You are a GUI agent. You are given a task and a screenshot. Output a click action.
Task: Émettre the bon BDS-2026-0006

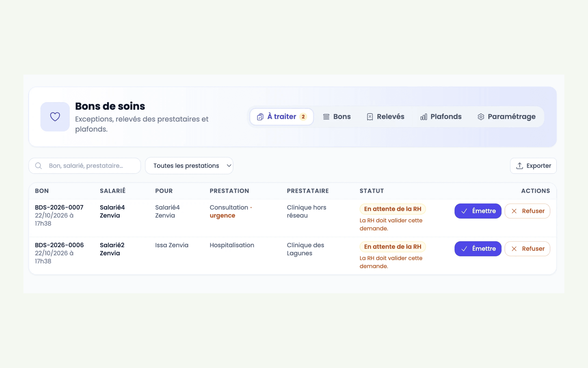click(x=478, y=249)
